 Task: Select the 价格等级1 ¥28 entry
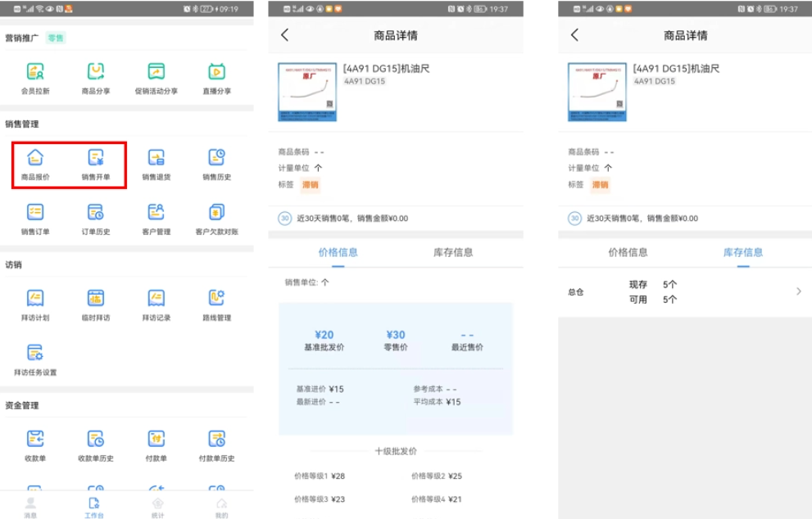click(320, 476)
